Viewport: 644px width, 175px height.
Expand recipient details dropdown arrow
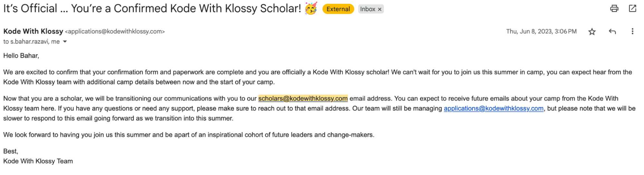point(65,42)
